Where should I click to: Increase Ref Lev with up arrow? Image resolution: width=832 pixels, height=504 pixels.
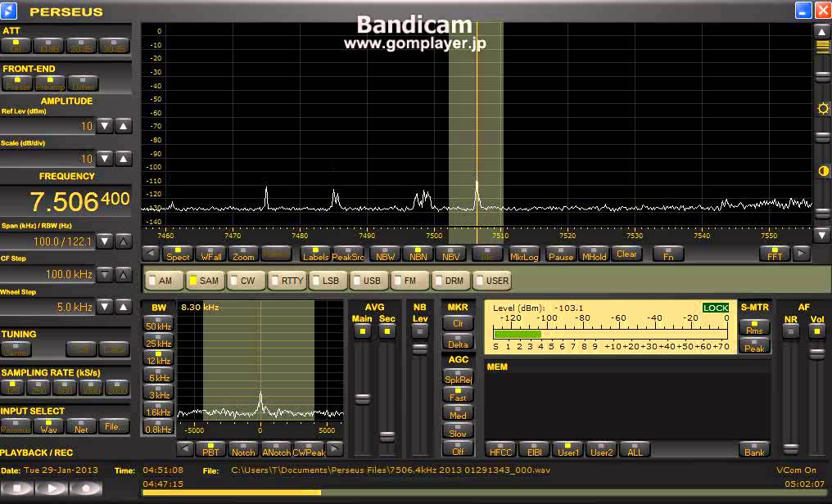click(123, 126)
